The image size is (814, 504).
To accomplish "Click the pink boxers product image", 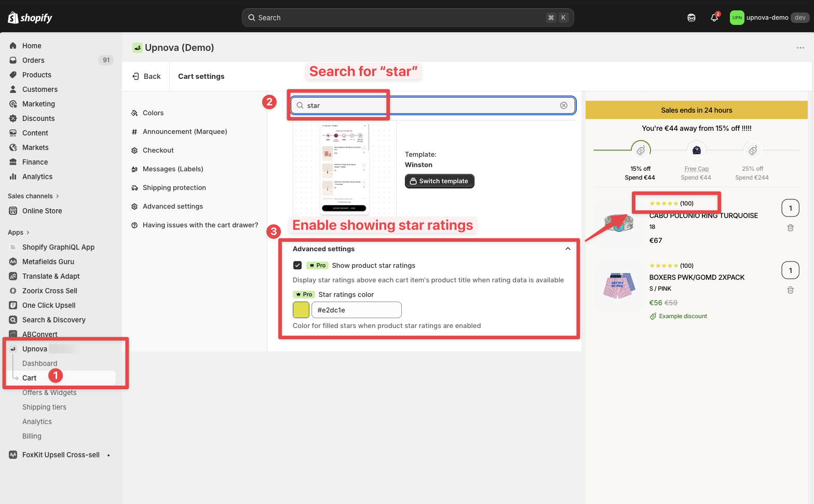I will [x=618, y=285].
